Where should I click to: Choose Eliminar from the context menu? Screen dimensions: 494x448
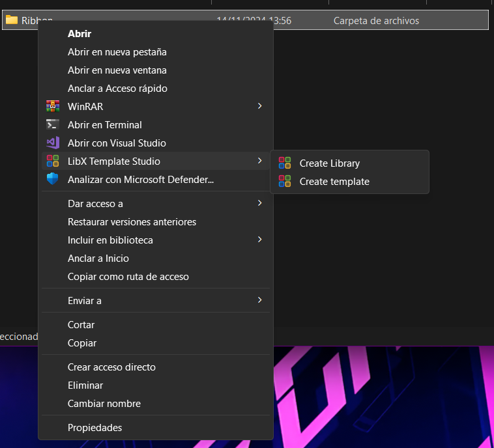[156, 385]
